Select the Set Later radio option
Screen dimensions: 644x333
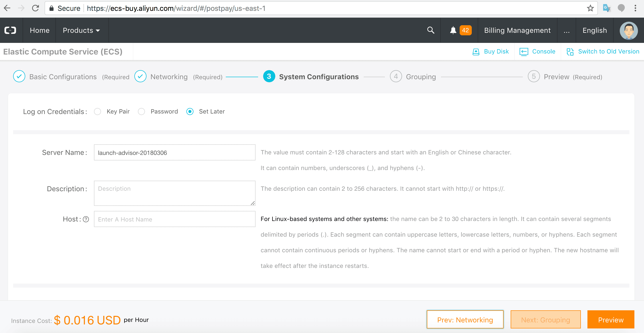[190, 112]
